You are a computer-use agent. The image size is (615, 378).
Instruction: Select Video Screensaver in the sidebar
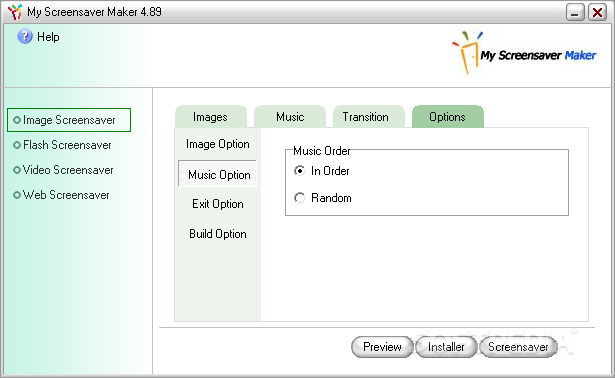pyautogui.click(x=63, y=170)
